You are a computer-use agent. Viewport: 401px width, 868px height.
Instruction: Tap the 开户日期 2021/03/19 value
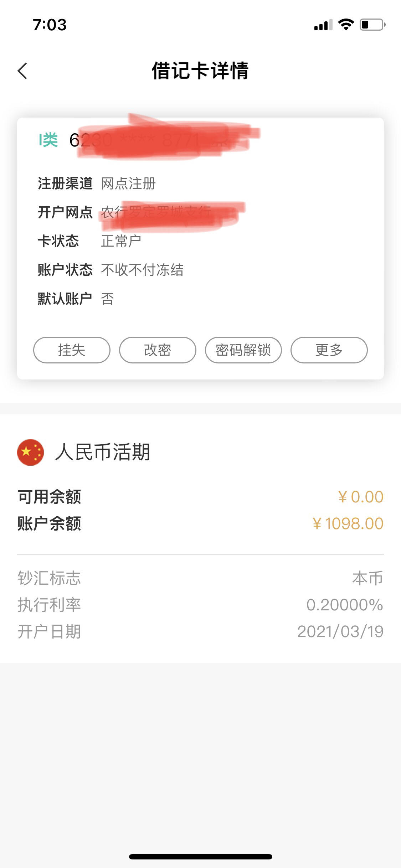[x=340, y=631]
